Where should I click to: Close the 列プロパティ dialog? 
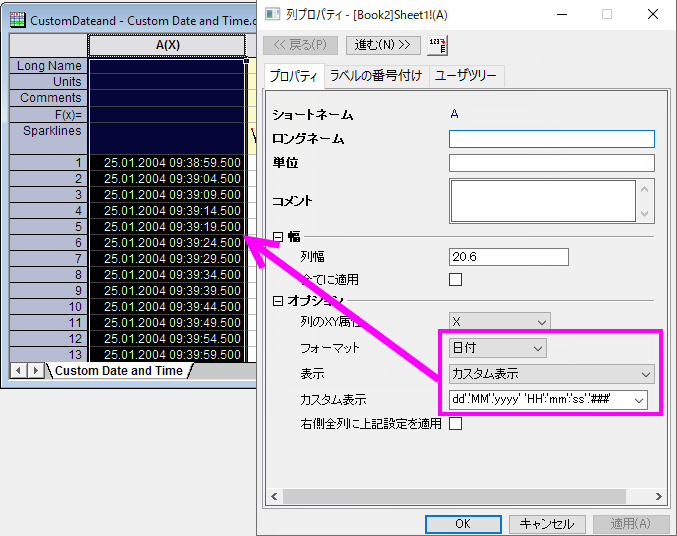(653, 14)
